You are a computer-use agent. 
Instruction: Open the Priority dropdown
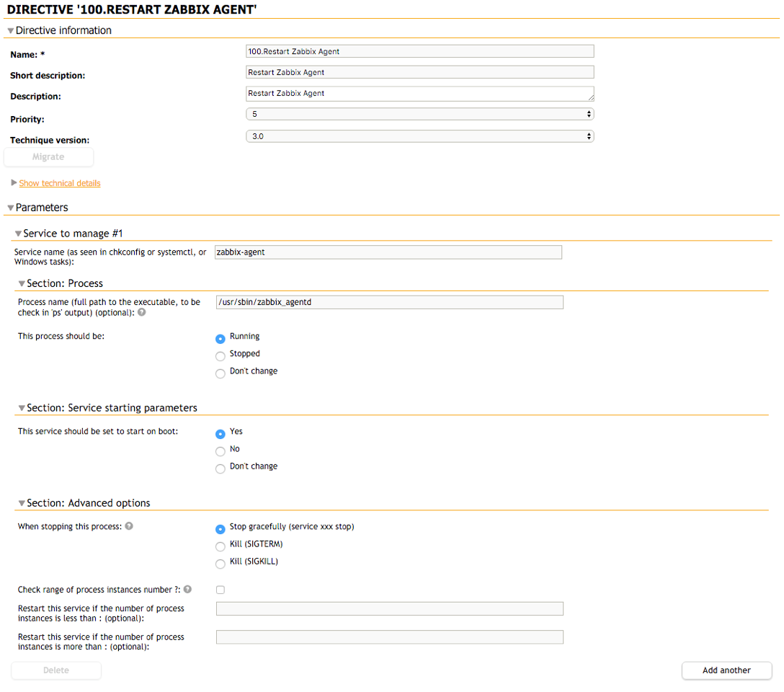(x=419, y=114)
